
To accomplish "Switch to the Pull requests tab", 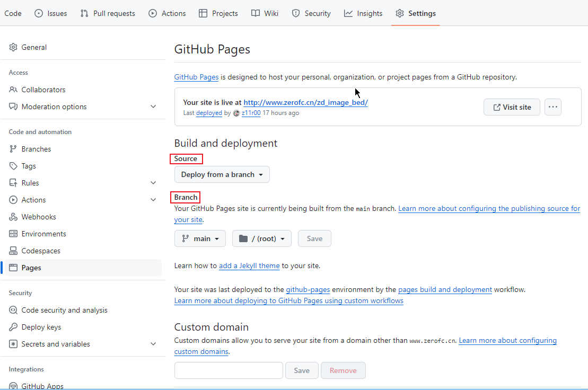I will [x=108, y=13].
